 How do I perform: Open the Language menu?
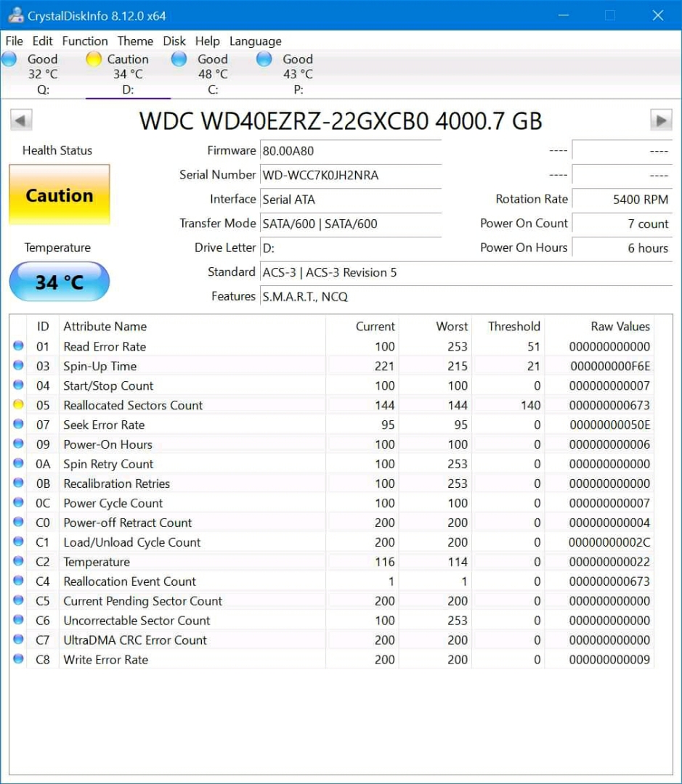pyautogui.click(x=255, y=41)
